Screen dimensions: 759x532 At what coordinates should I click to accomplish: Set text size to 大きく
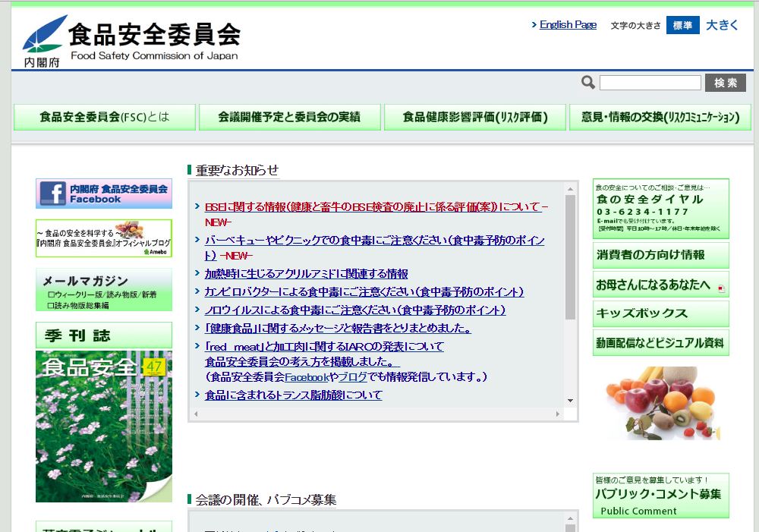(x=722, y=25)
